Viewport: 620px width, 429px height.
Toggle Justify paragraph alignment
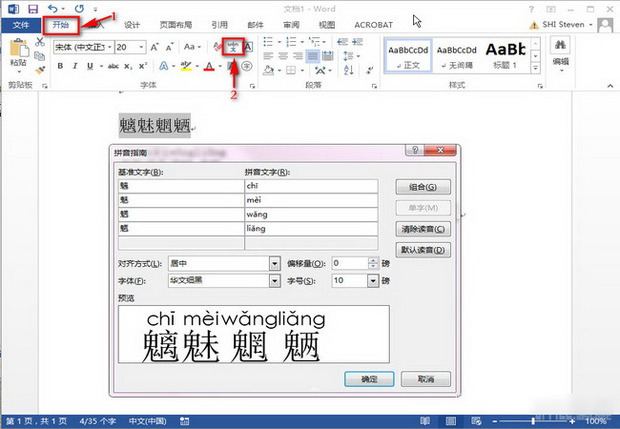[x=312, y=56]
